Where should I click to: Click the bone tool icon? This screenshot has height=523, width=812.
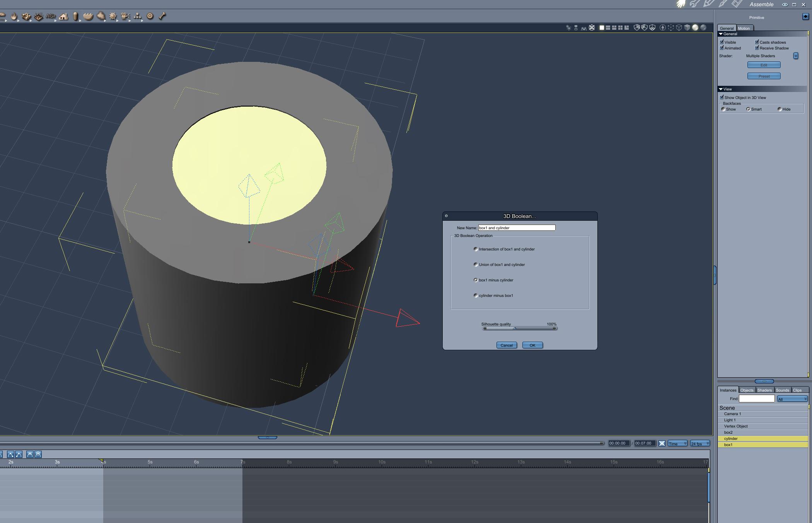(x=162, y=16)
